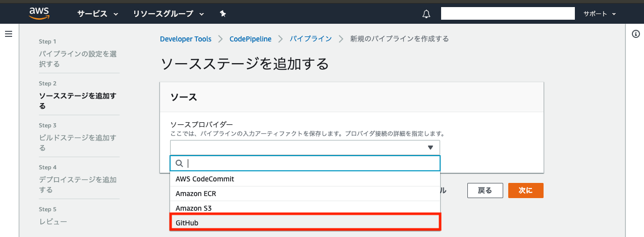Collapse the source provider dropdown arrow

(431, 148)
